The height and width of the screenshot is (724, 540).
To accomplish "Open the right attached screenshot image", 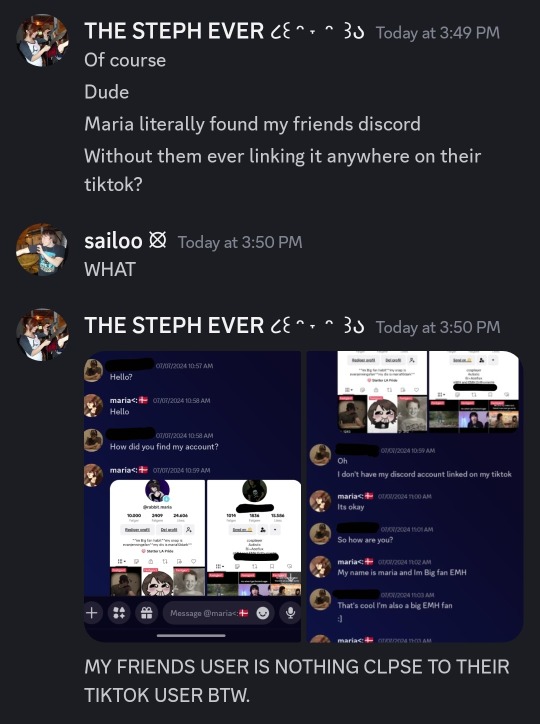I will (x=415, y=496).
